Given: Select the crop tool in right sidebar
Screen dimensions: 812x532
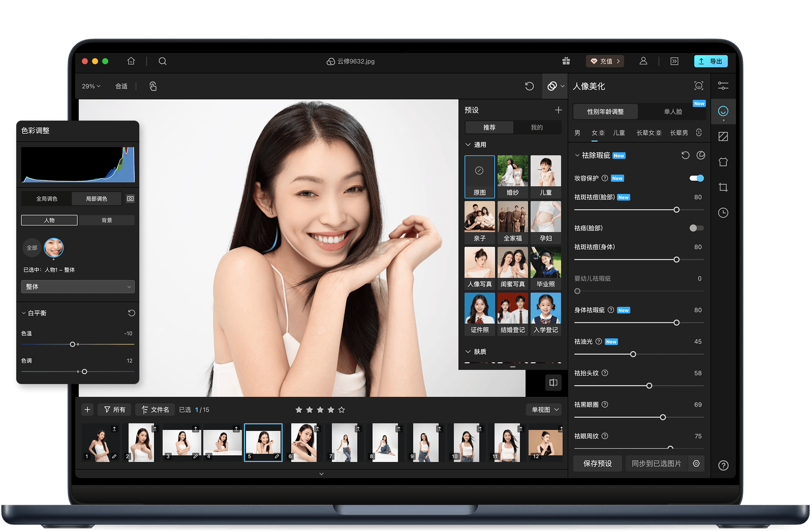Looking at the screenshot, I should point(723,187).
